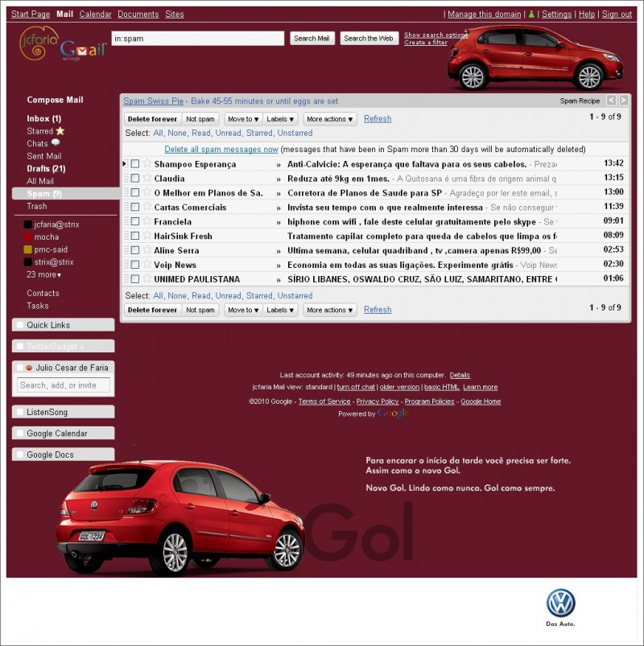Image resolution: width=644 pixels, height=646 pixels.
Task: Tick the Cartas Comerciais checkbox
Action: 134,208
